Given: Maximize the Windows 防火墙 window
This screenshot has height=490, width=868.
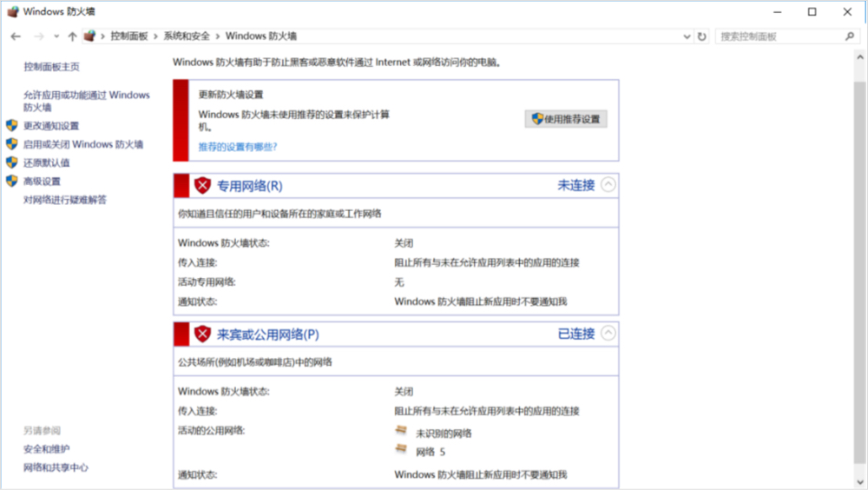Looking at the screenshot, I should 812,11.
